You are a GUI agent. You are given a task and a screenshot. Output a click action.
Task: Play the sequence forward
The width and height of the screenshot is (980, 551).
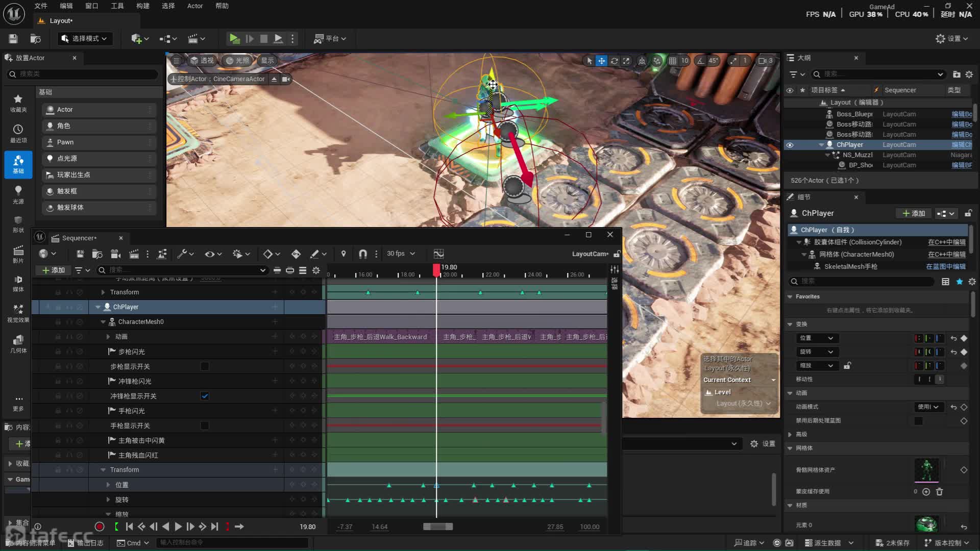[178, 527]
